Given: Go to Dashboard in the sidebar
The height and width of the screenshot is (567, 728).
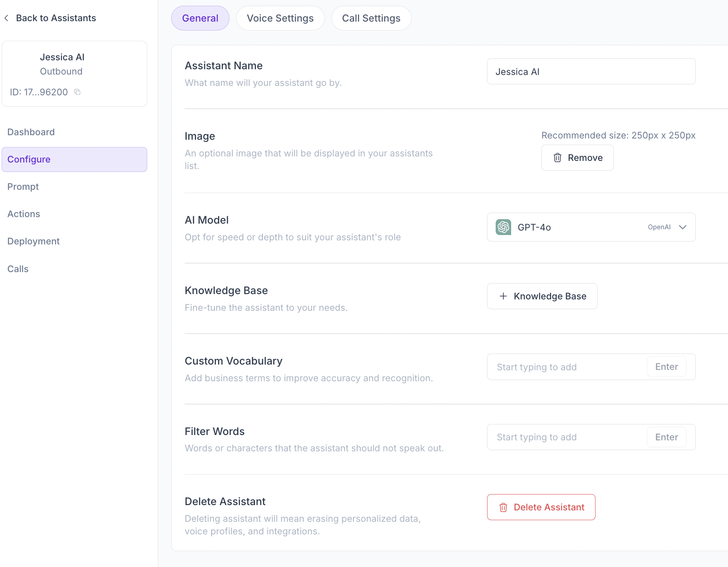Looking at the screenshot, I should pyautogui.click(x=31, y=132).
